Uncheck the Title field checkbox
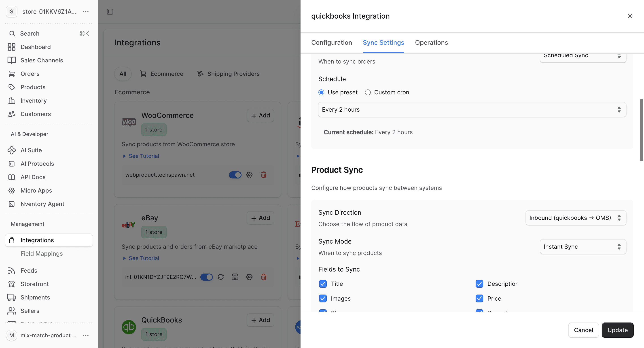 tap(323, 284)
